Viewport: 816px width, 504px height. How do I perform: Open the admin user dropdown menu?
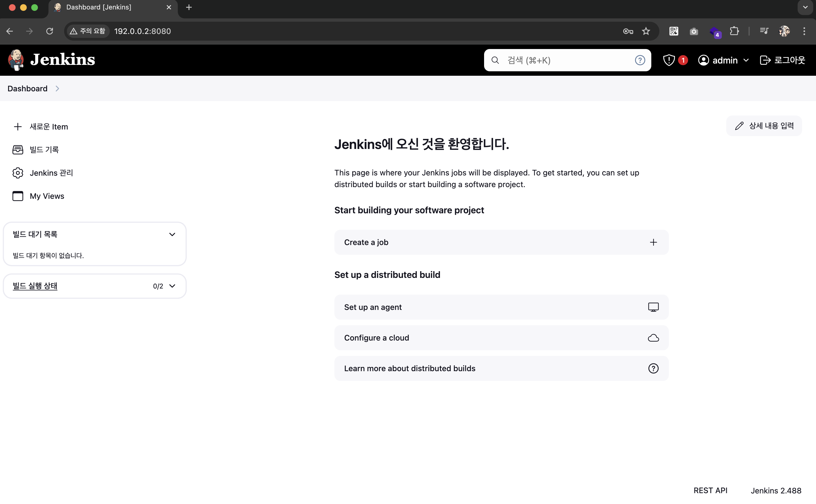pyautogui.click(x=724, y=60)
